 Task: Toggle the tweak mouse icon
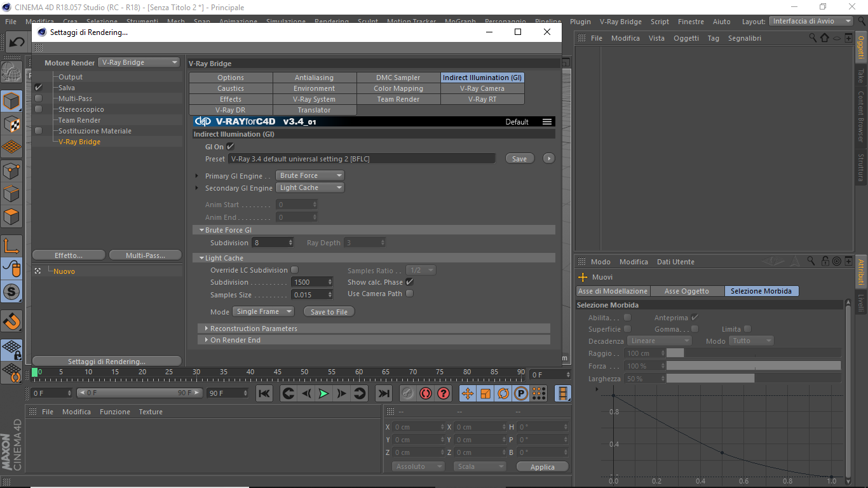(x=11, y=269)
